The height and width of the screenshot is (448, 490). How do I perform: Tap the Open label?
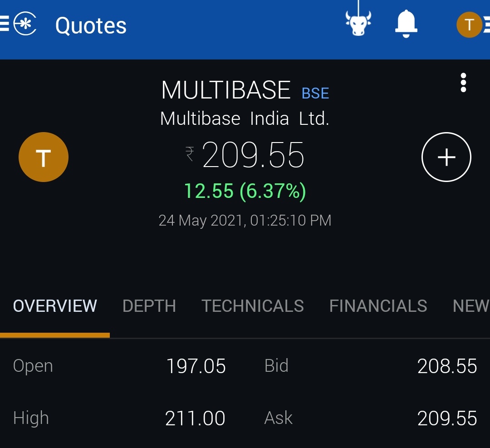click(33, 366)
